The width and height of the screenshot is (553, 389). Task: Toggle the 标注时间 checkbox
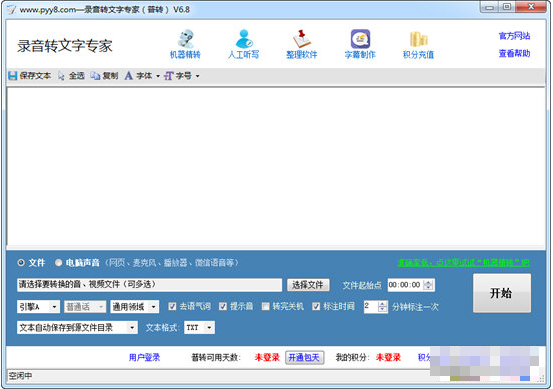tap(316, 306)
